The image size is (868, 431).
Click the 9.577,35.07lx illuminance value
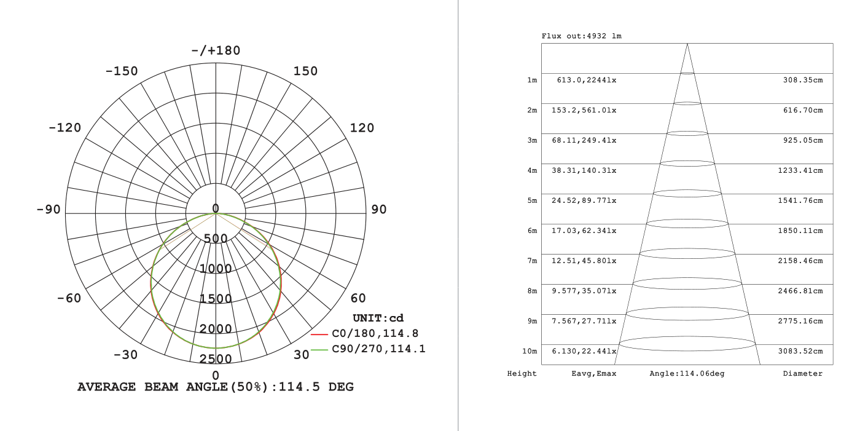(x=584, y=291)
